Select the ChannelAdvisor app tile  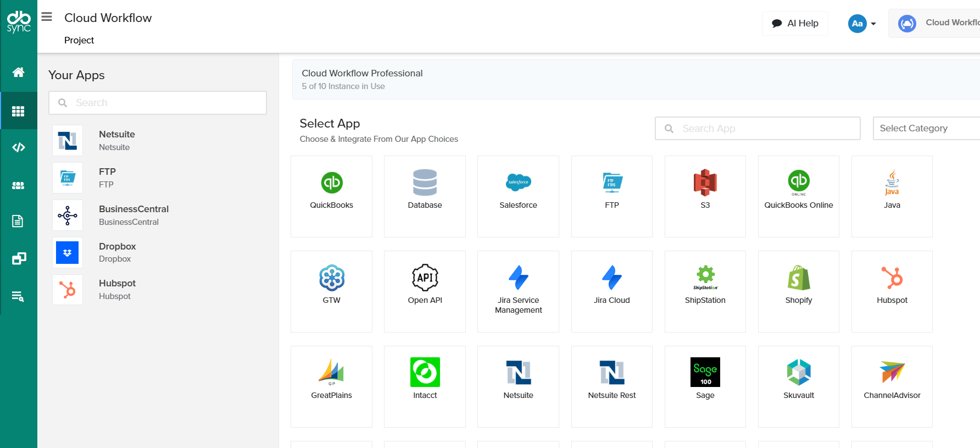click(x=892, y=386)
